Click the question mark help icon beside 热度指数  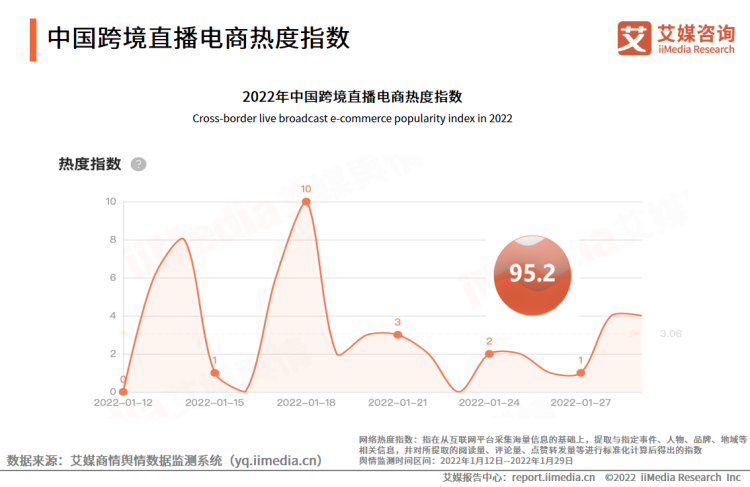138,164
